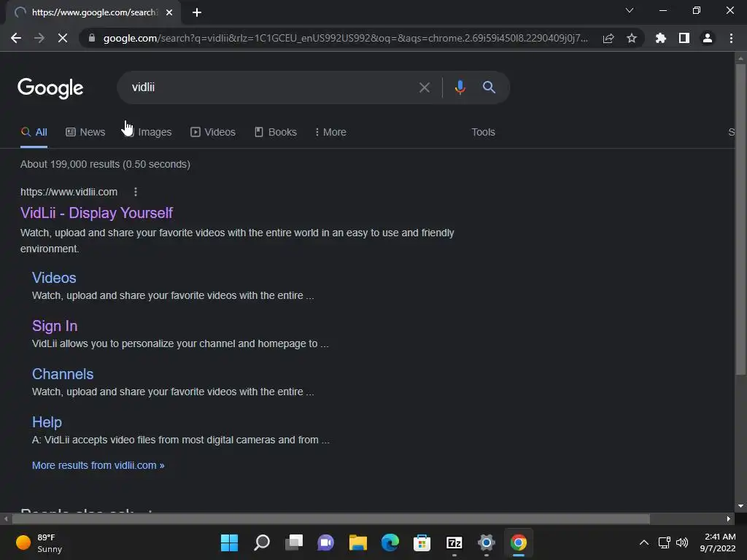747x560 pixels.
Task: Click the browser forward arrow
Action: [39, 38]
